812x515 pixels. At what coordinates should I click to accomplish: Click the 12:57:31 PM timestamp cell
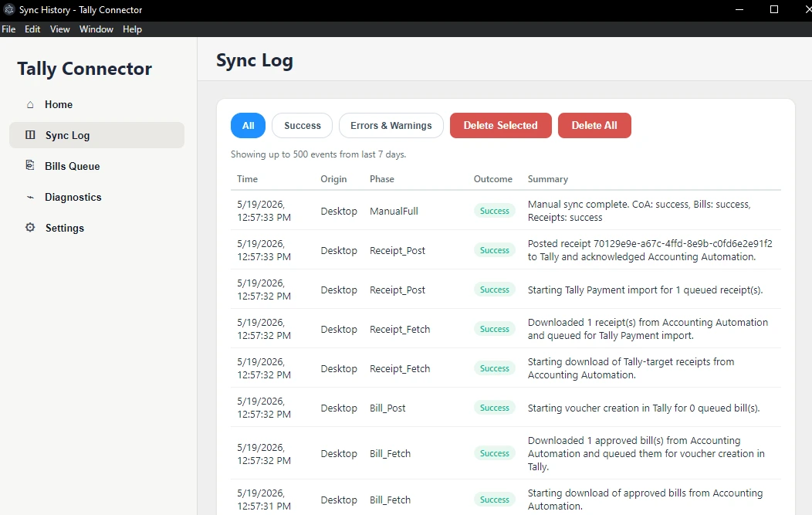point(263,500)
